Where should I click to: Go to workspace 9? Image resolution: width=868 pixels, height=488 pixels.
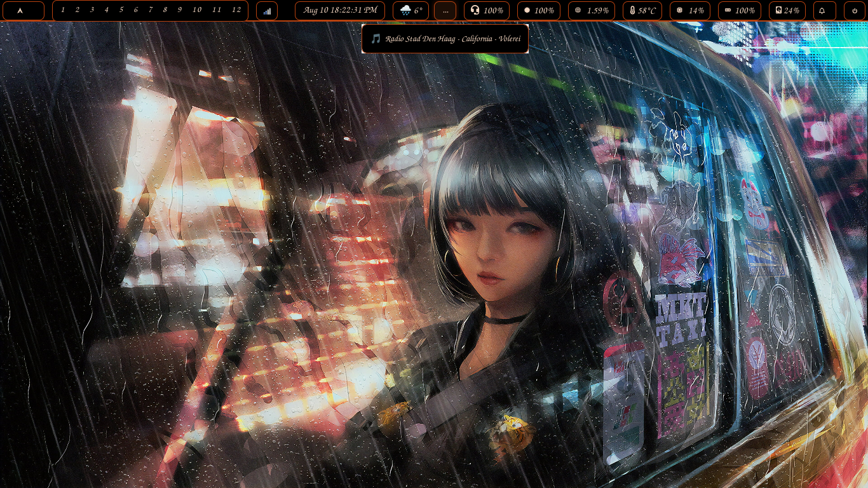click(x=180, y=10)
